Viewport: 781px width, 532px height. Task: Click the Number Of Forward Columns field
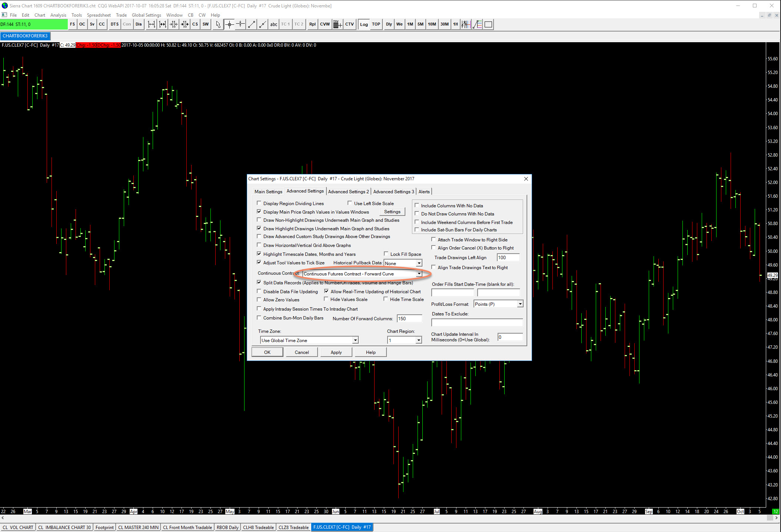(409, 318)
